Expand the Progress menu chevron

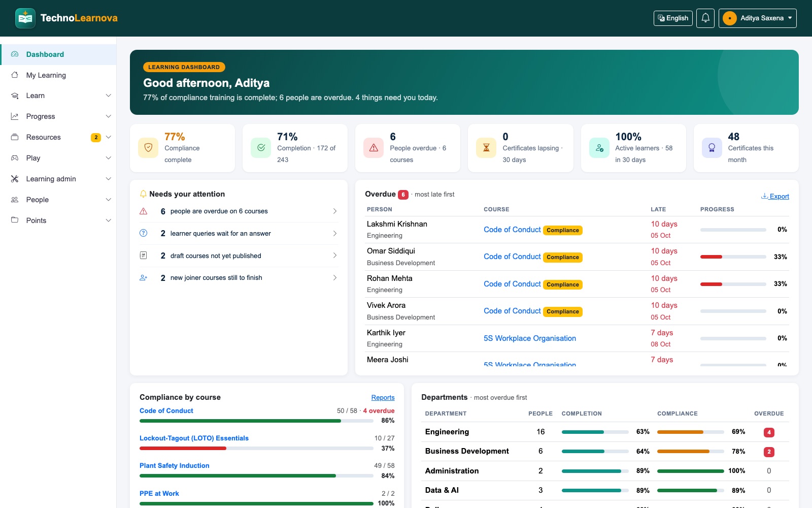click(x=108, y=116)
